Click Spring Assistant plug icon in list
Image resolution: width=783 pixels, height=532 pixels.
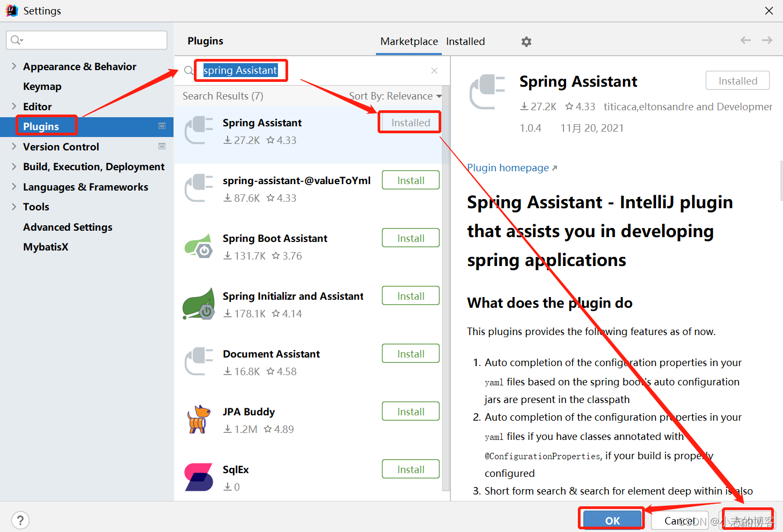[199, 131]
